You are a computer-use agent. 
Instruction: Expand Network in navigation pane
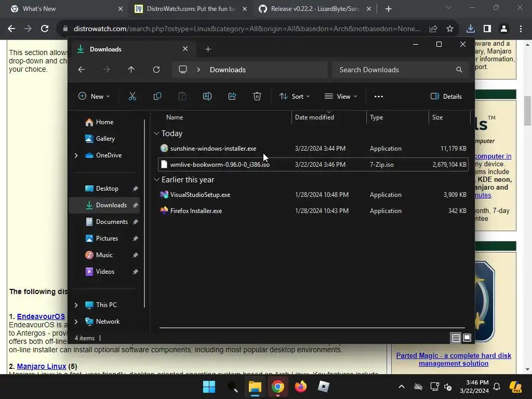[x=76, y=322]
